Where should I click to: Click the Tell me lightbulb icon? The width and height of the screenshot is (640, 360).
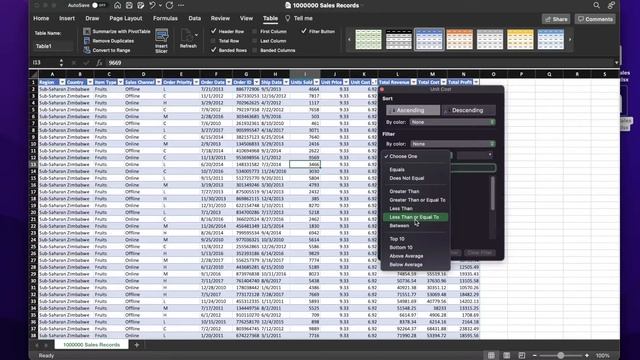[288, 18]
